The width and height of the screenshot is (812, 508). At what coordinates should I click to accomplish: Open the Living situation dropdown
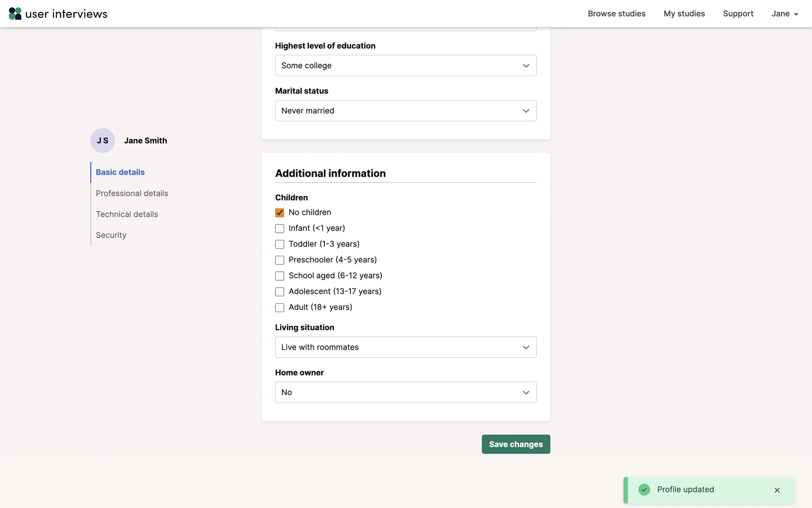406,347
